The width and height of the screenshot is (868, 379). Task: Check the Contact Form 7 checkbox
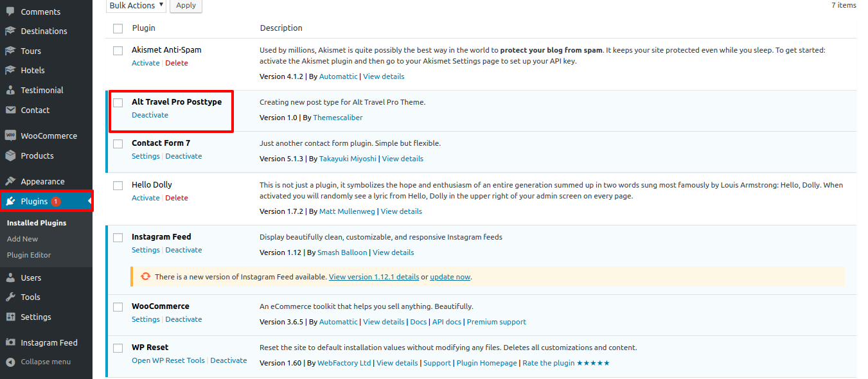coord(118,143)
